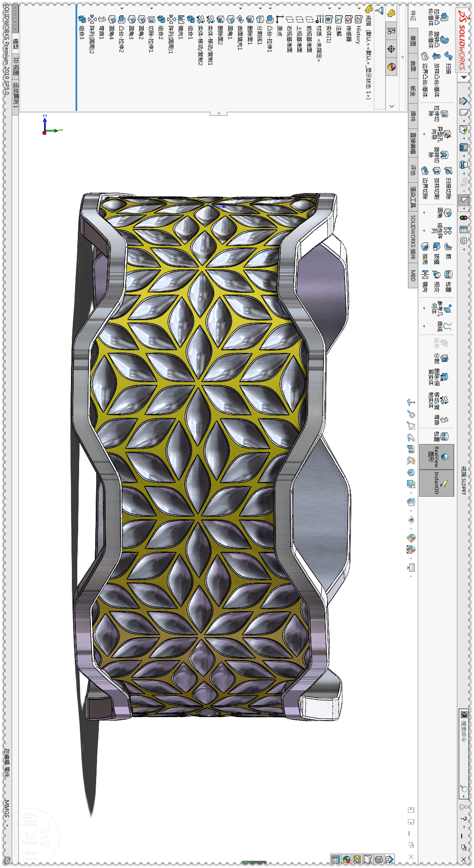The width and height of the screenshot is (474, 868).
Task: Click the 材质 <未指定> material item
Action: click(x=319, y=38)
